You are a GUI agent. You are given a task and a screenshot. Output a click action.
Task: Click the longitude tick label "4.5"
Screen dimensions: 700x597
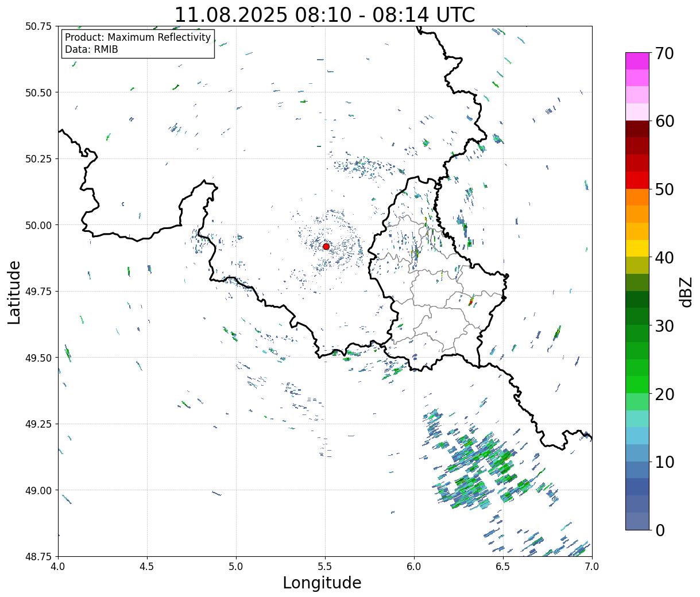coord(147,567)
